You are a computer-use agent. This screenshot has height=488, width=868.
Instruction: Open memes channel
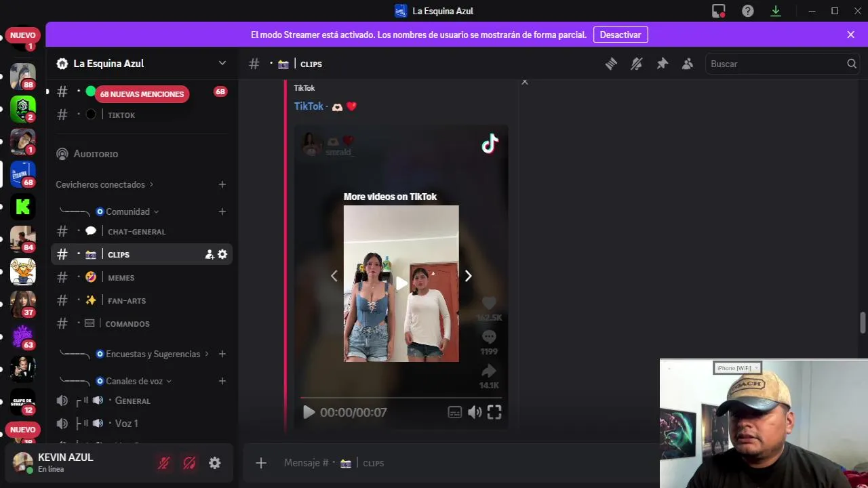[x=142, y=278]
